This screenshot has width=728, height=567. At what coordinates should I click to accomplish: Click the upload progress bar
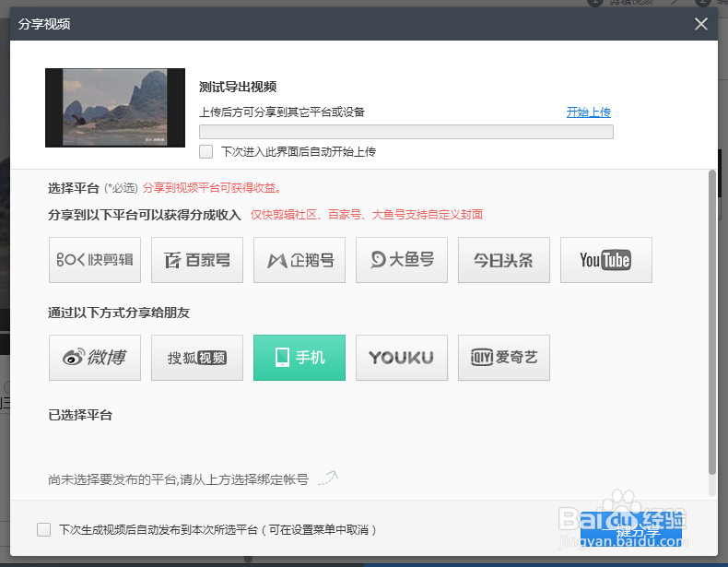(406, 132)
